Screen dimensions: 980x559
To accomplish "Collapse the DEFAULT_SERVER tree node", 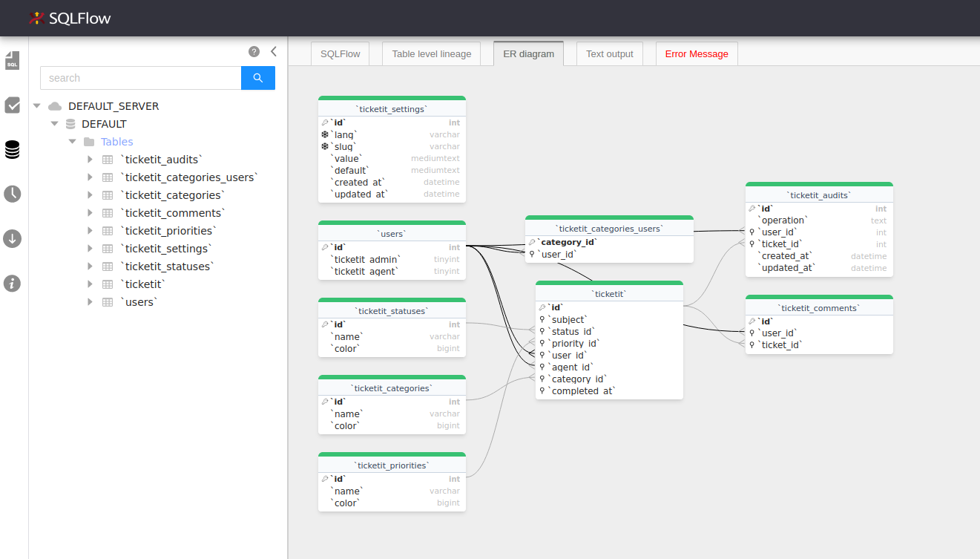I will pyautogui.click(x=37, y=106).
